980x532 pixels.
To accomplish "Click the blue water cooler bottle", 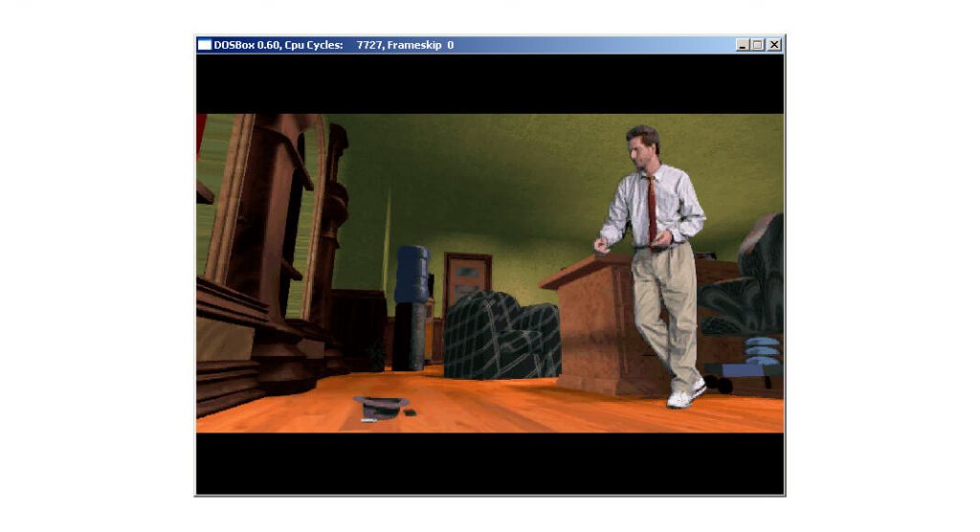I will click(x=412, y=275).
